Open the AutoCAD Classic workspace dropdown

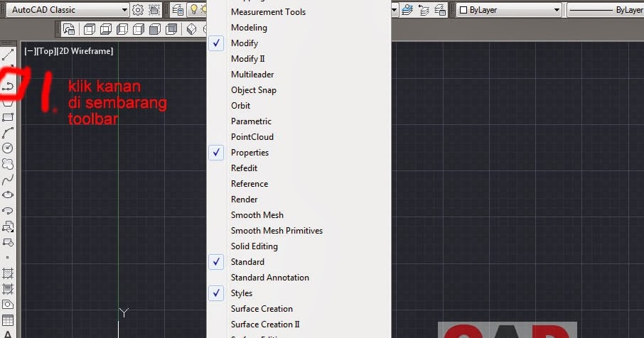68,10
